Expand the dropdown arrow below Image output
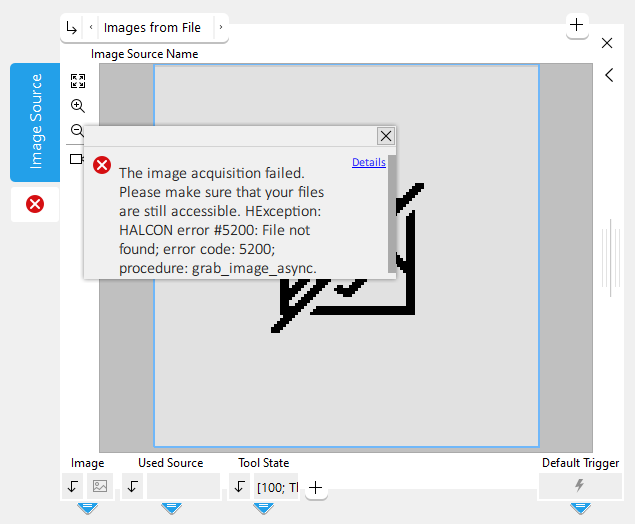635x524 pixels. pyautogui.click(x=87, y=508)
